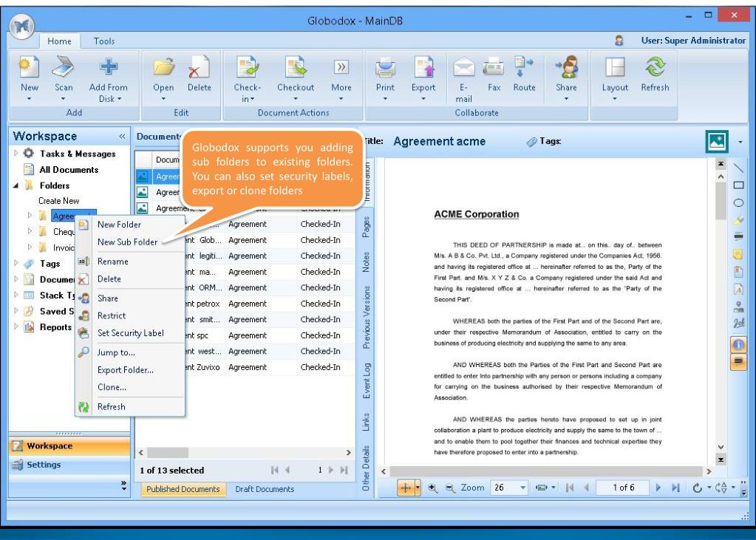
Task: Open the fit-width dropdown in viewer toolbar
Action: [x=553, y=488]
